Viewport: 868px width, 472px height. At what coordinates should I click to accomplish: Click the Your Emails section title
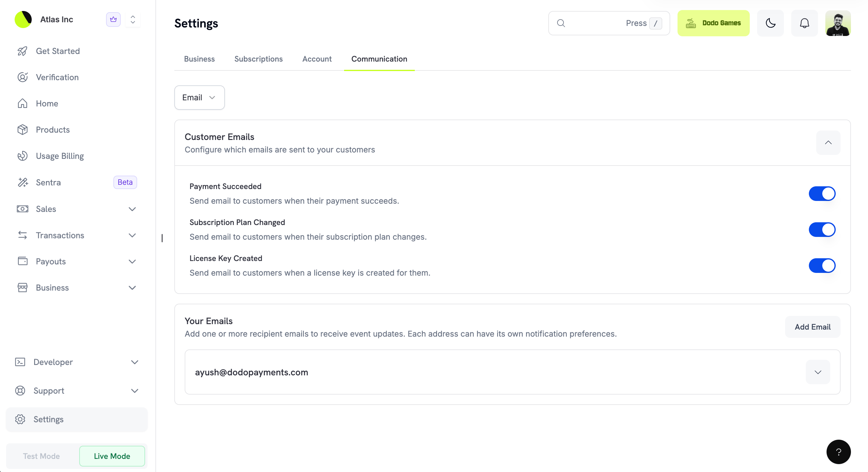pos(208,321)
